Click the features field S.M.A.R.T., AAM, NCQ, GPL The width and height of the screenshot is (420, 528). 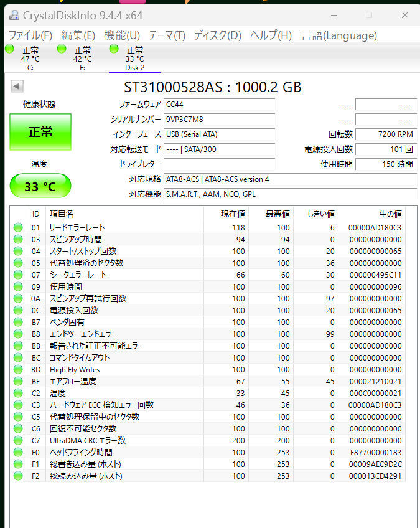point(290,194)
